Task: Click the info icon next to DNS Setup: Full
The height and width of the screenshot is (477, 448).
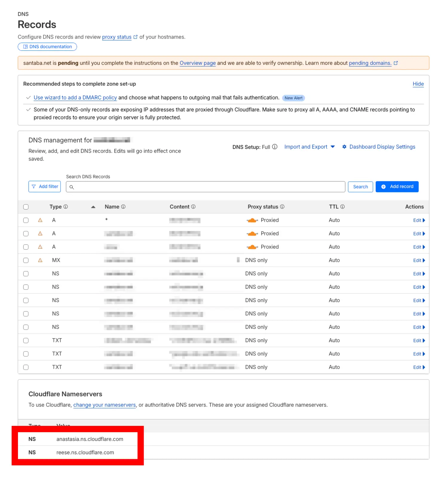Action: click(275, 147)
